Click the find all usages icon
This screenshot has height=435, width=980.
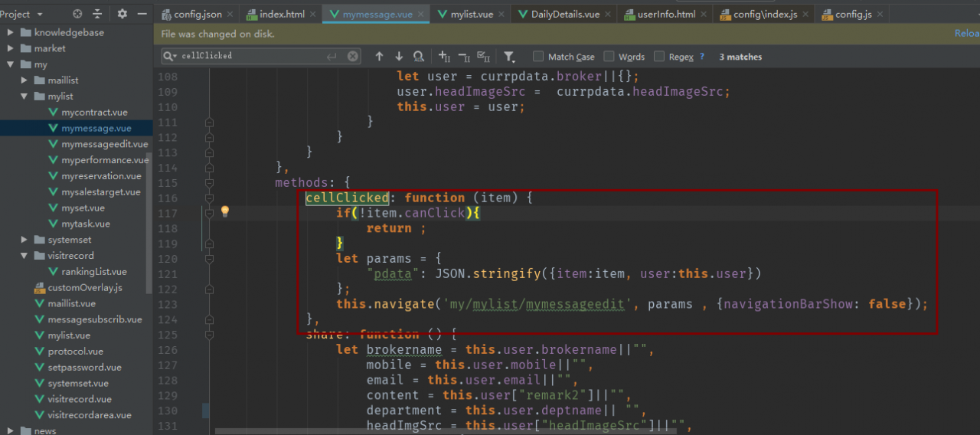(419, 56)
